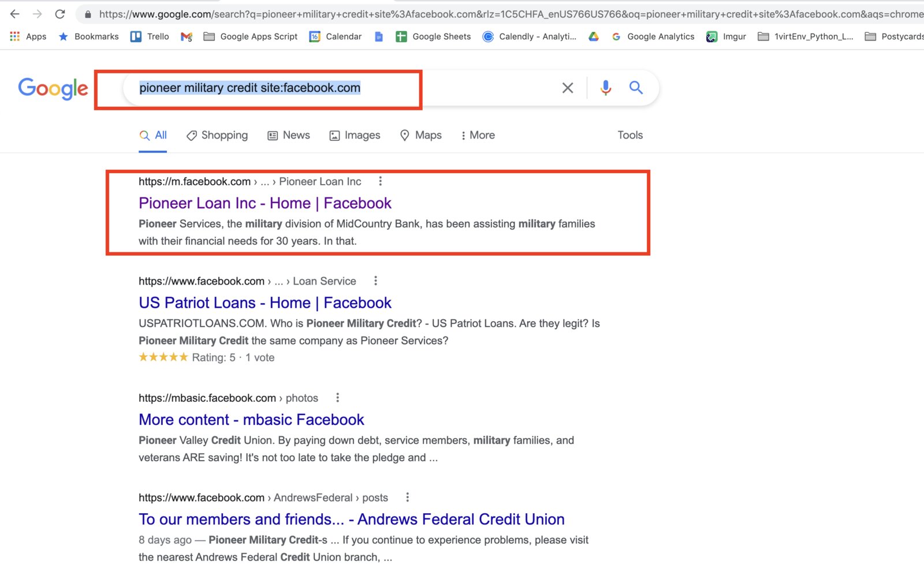This screenshot has width=924, height=583.
Task: Open the Google Sheets bookmark
Action: pos(433,36)
